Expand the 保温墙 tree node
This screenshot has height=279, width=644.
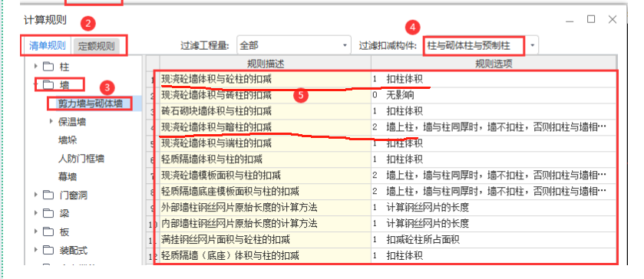[51, 121]
